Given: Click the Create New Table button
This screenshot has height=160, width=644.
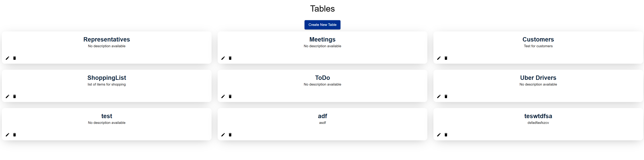Looking at the screenshot, I should tap(322, 25).
